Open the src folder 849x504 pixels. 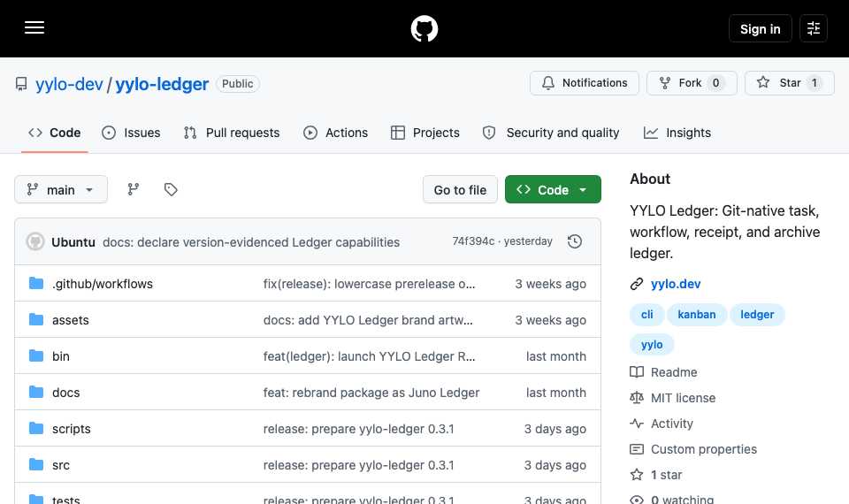point(61,465)
